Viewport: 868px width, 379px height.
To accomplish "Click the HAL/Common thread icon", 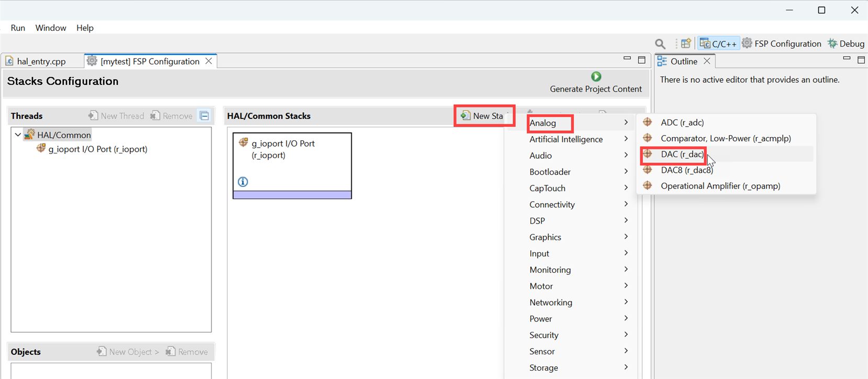I will pos(30,135).
